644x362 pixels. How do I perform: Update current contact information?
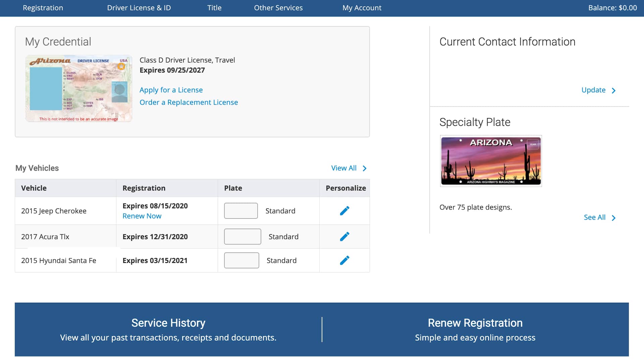point(593,90)
